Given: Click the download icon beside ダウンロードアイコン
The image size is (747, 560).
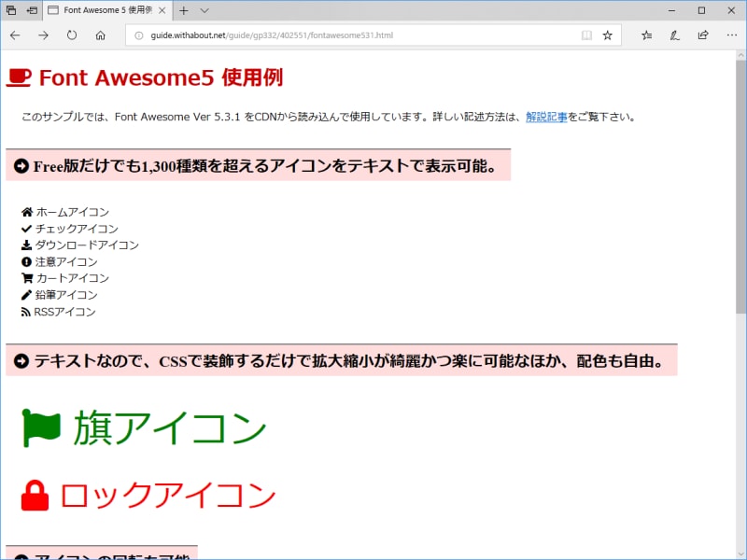Looking at the screenshot, I should click(x=25, y=245).
